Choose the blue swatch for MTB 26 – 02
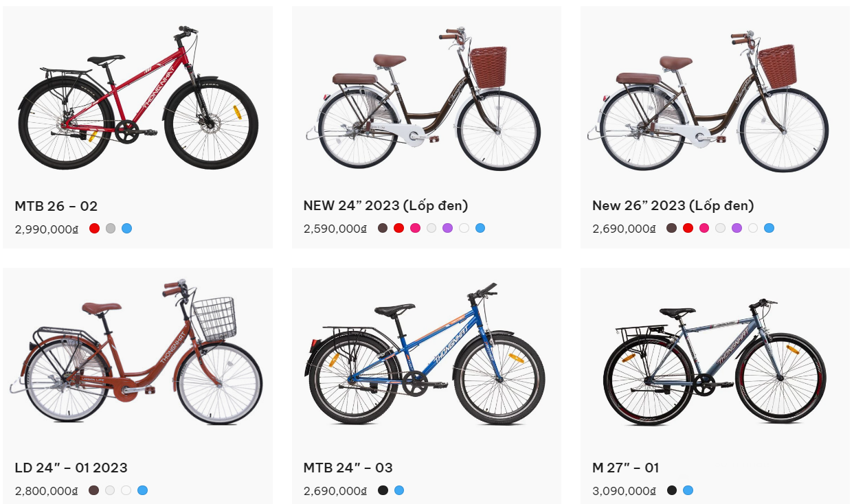 click(x=126, y=228)
